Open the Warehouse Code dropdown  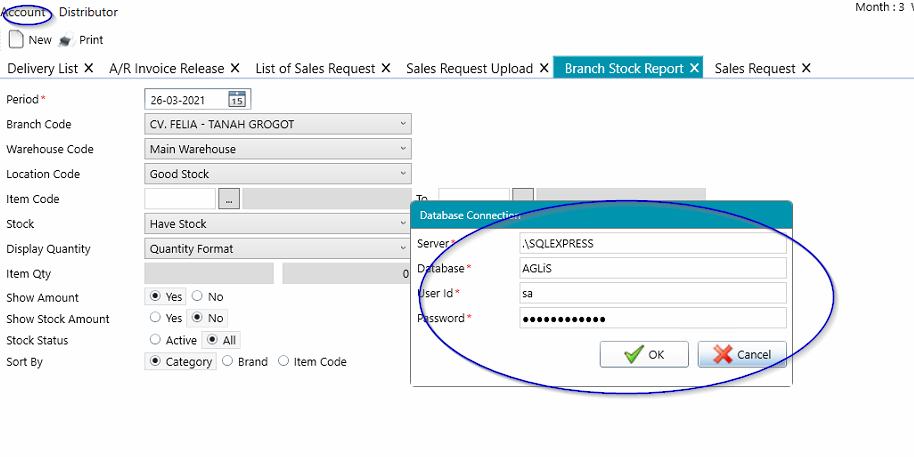[x=403, y=149]
